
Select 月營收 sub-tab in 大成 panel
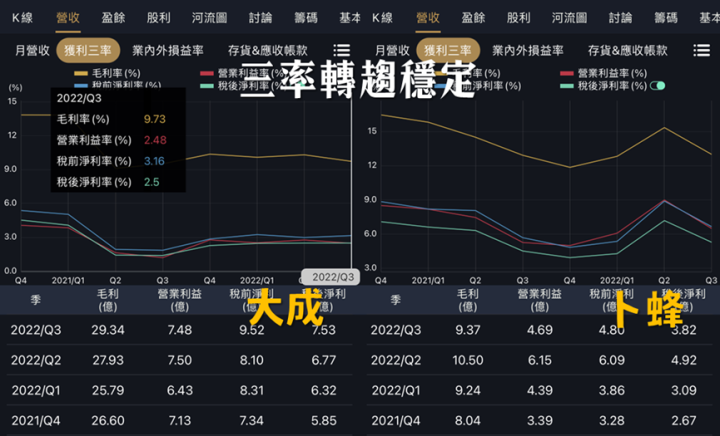pyautogui.click(x=32, y=50)
